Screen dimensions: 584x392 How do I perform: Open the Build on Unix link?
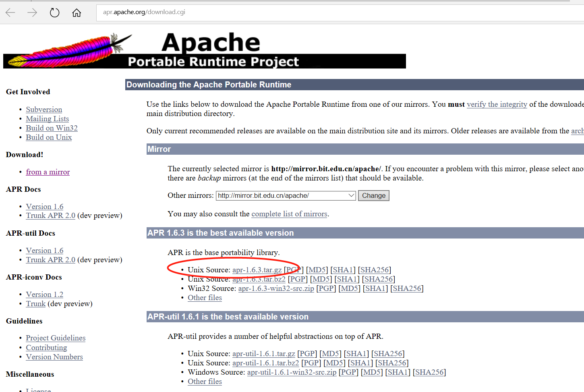pos(49,137)
